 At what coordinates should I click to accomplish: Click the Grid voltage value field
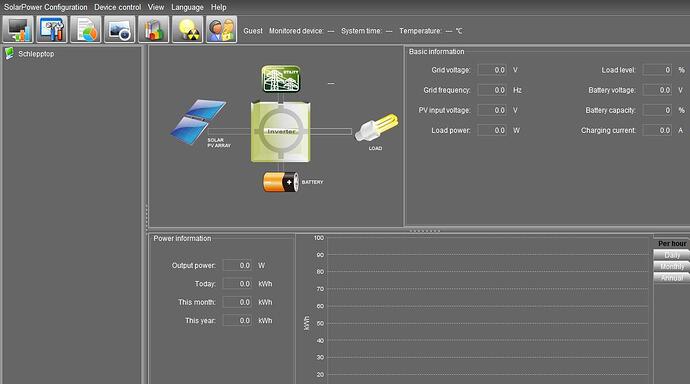coord(492,70)
